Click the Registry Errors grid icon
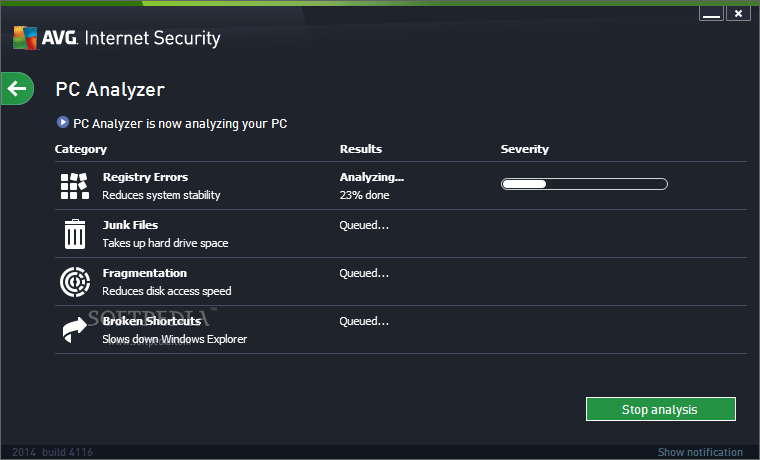 coord(75,186)
